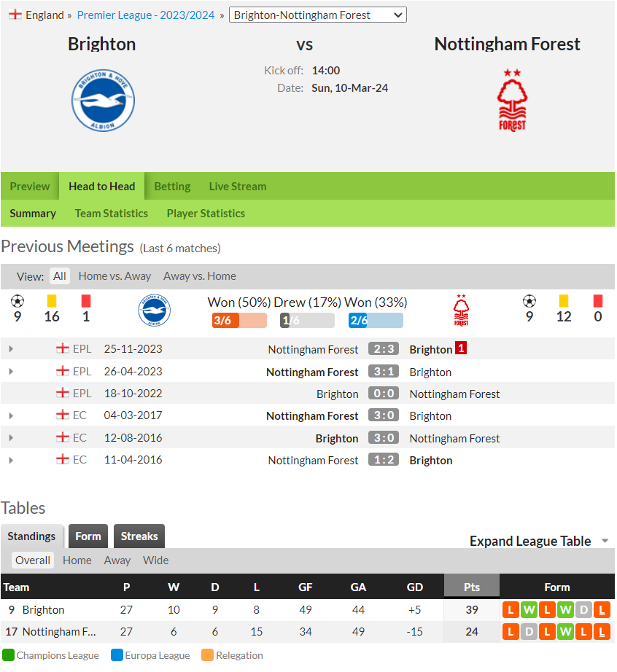Click the England flag in breadcrumb
The height and width of the screenshot is (672, 617).
coord(15,14)
